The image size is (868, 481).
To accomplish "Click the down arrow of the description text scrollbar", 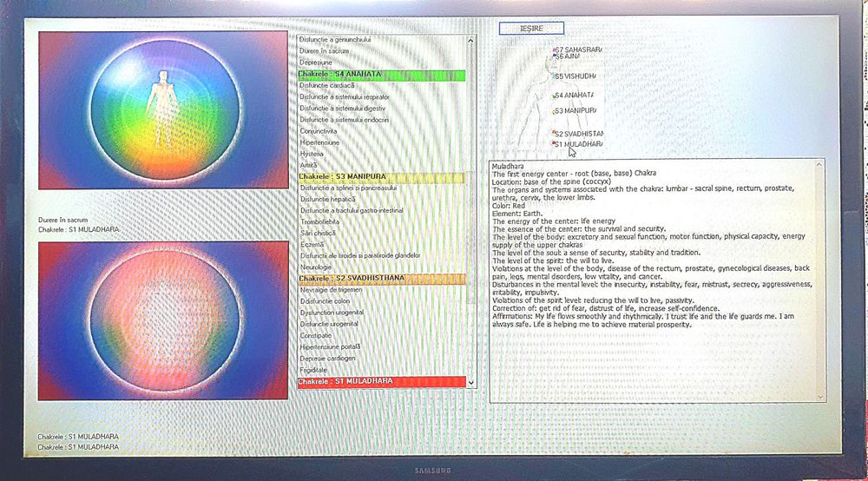I will [820, 397].
